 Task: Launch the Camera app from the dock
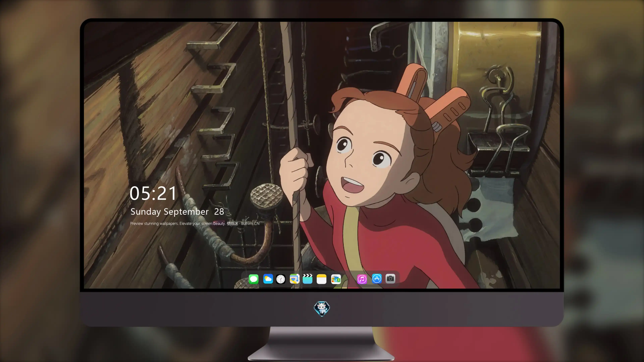coord(390,279)
